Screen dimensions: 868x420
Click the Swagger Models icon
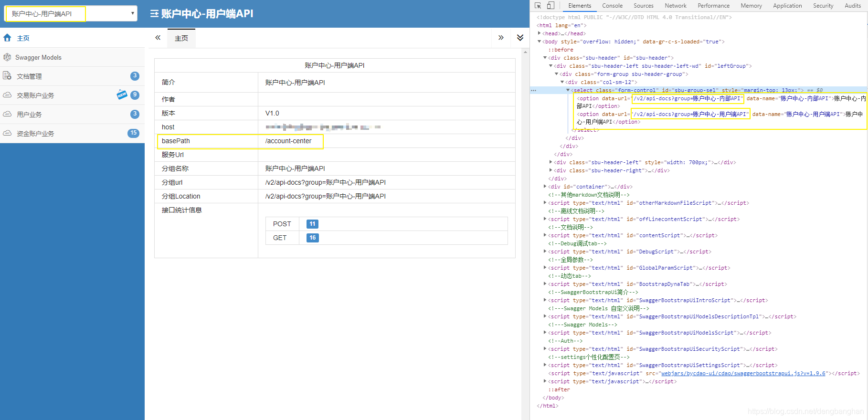(x=7, y=57)
